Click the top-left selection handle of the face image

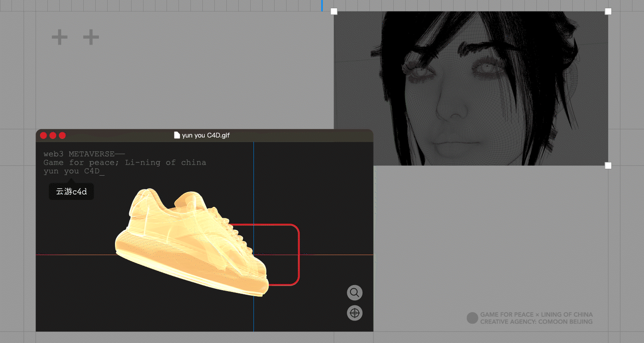(x=334, y=11)
